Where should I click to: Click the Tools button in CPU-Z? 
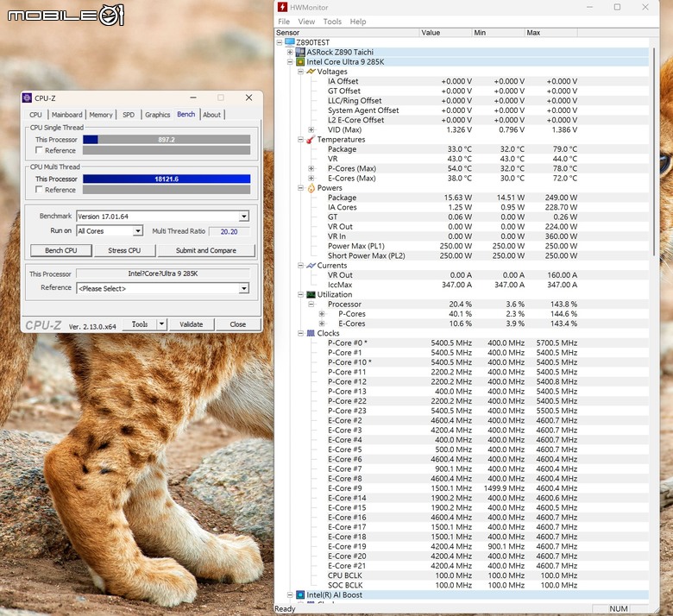(x=140, y=324)
